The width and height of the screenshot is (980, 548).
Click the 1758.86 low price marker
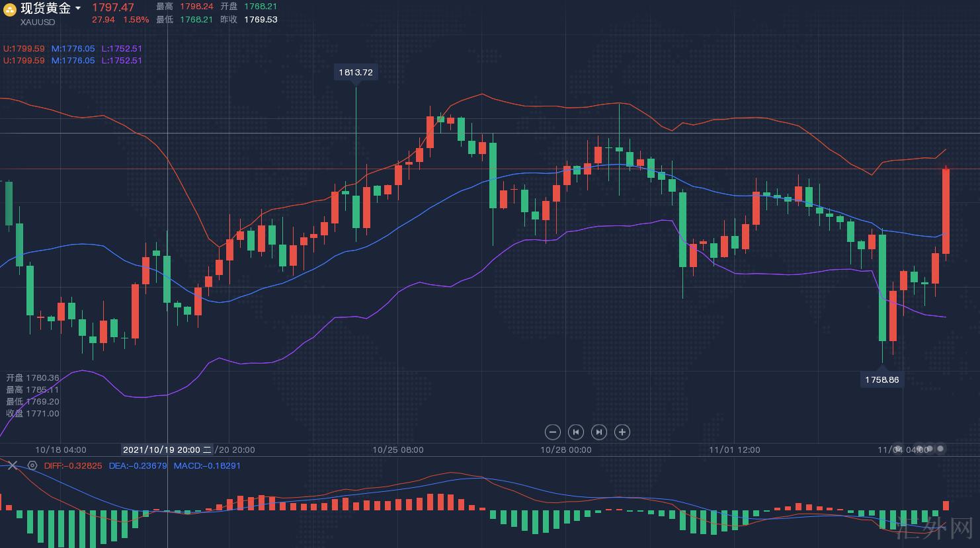point(882,379)
